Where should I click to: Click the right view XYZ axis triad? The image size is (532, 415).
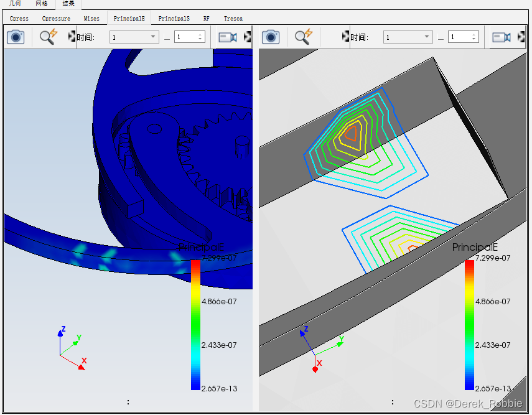[x=321, y=349]
